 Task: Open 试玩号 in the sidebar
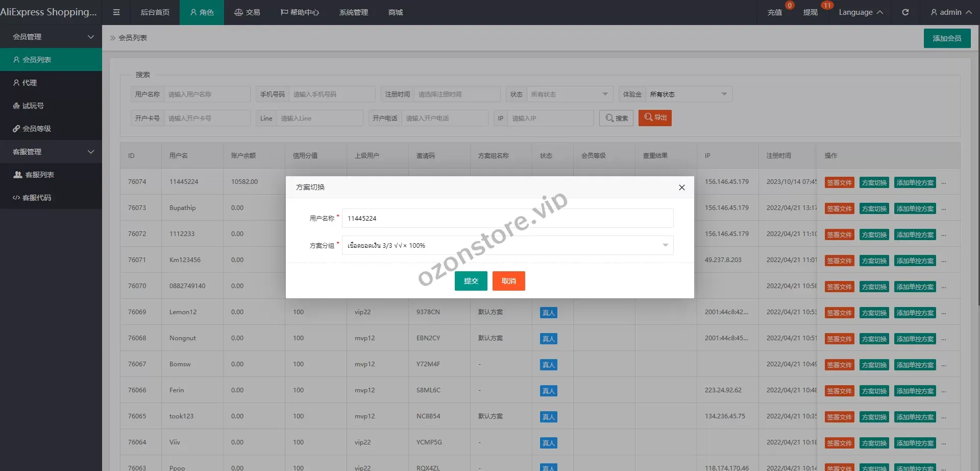(33, 106)
